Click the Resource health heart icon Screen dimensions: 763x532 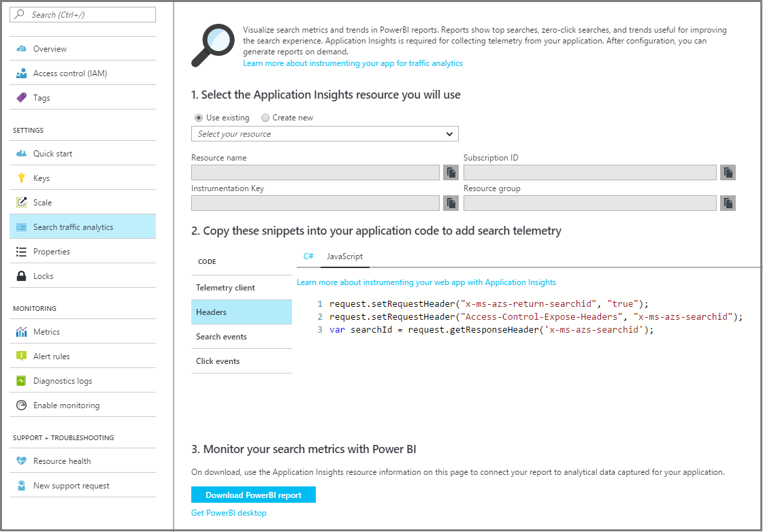click(21, 461)
